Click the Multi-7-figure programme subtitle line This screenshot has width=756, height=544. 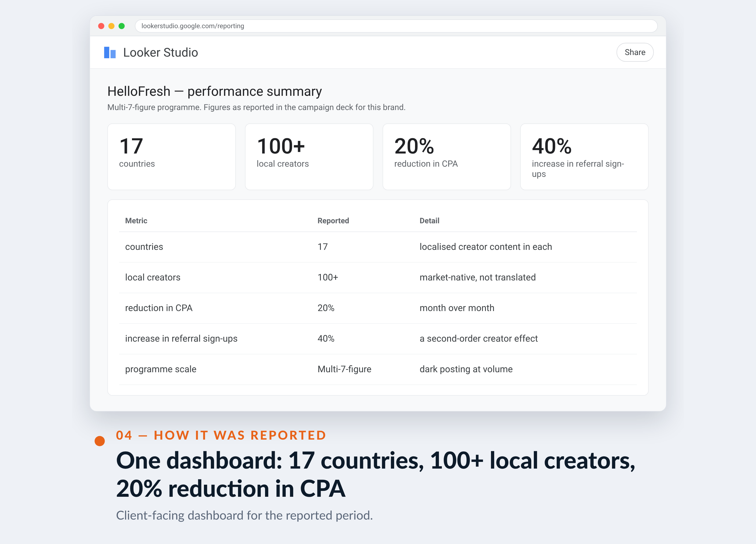click(256, 107)
